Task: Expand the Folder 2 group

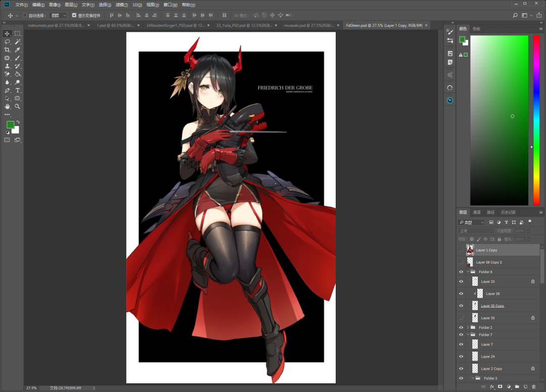Action: pos(468,328)
